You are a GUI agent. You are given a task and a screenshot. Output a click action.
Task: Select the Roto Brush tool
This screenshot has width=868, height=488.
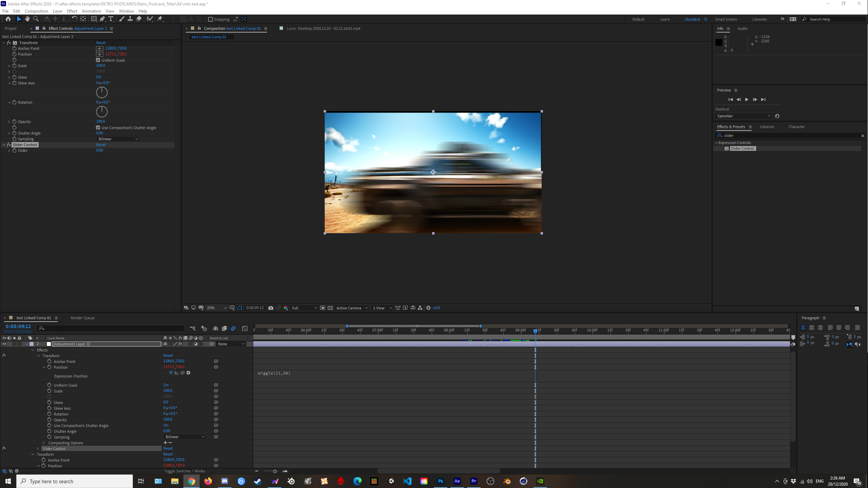coord(149,19)
